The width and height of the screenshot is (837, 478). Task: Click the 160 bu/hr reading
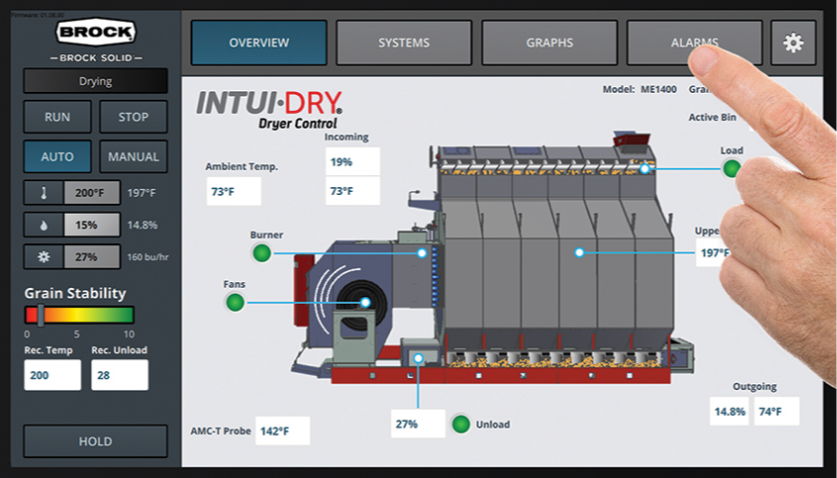[148, 257]
